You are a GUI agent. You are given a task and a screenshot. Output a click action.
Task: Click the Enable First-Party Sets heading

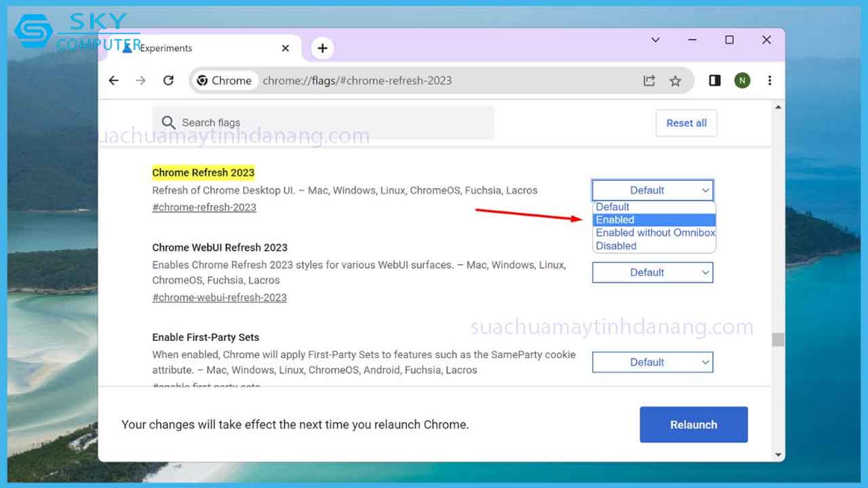click(205, 337)
